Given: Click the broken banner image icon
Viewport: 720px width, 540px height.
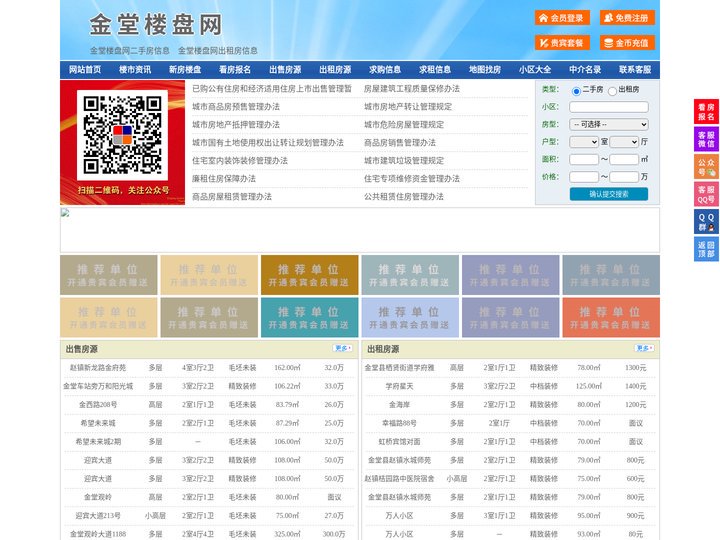Looking at the screenshot, I should point(65,213).
